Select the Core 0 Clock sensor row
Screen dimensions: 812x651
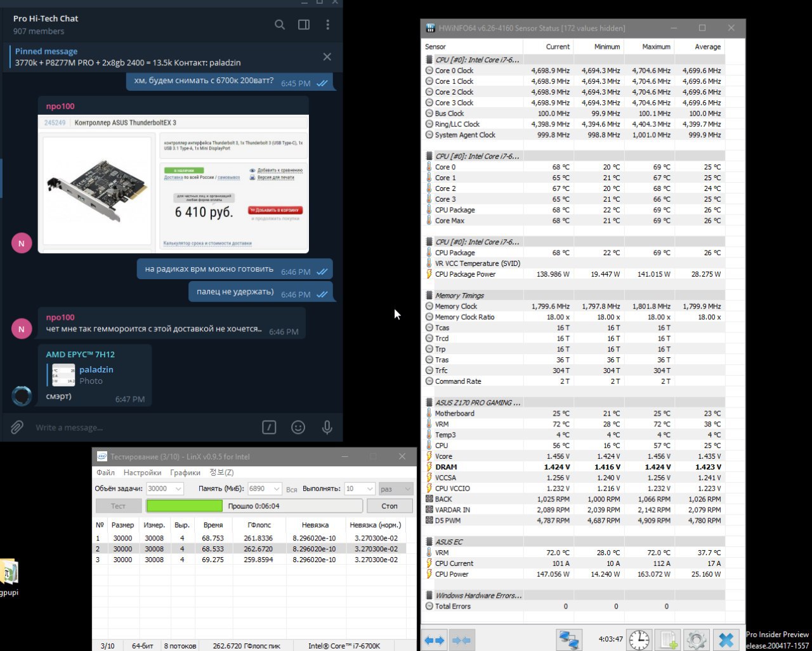pos(574,70)
